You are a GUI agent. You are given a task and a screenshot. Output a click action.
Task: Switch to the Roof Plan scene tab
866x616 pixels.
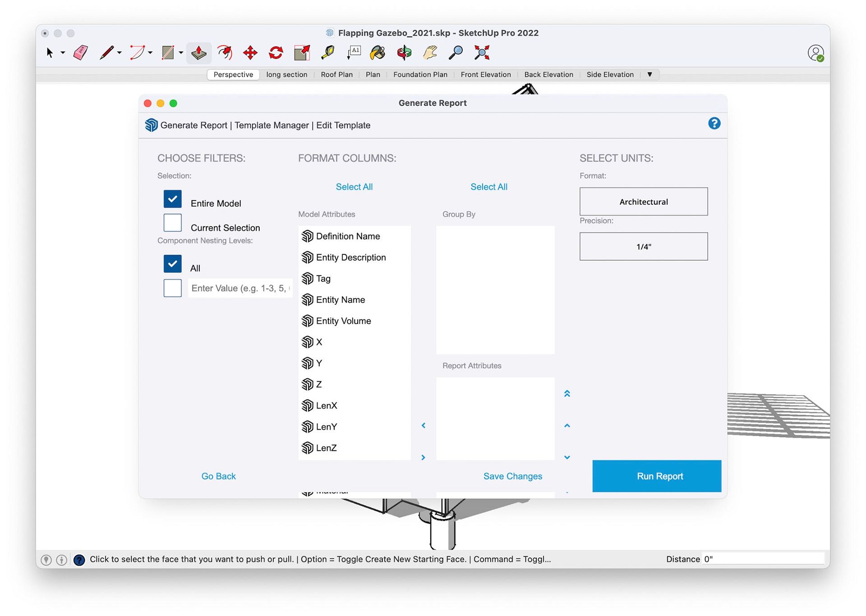[x=336, y=74]
